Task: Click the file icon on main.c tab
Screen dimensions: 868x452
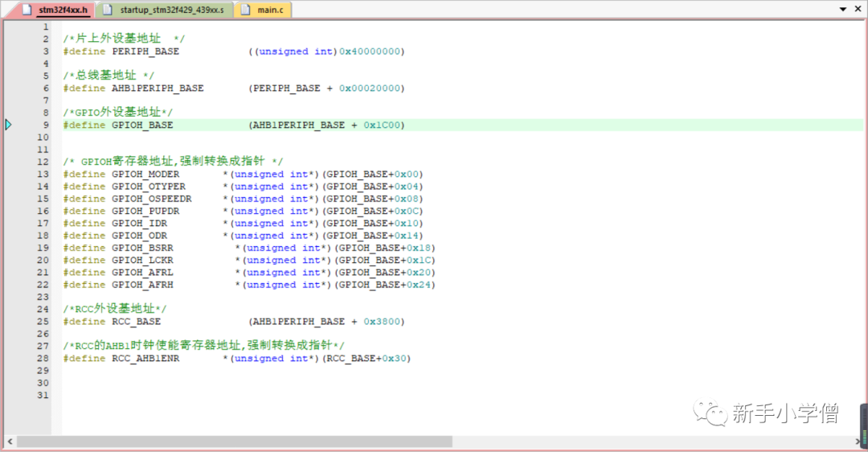Action: pyautogui.click(x=246, y=10)
